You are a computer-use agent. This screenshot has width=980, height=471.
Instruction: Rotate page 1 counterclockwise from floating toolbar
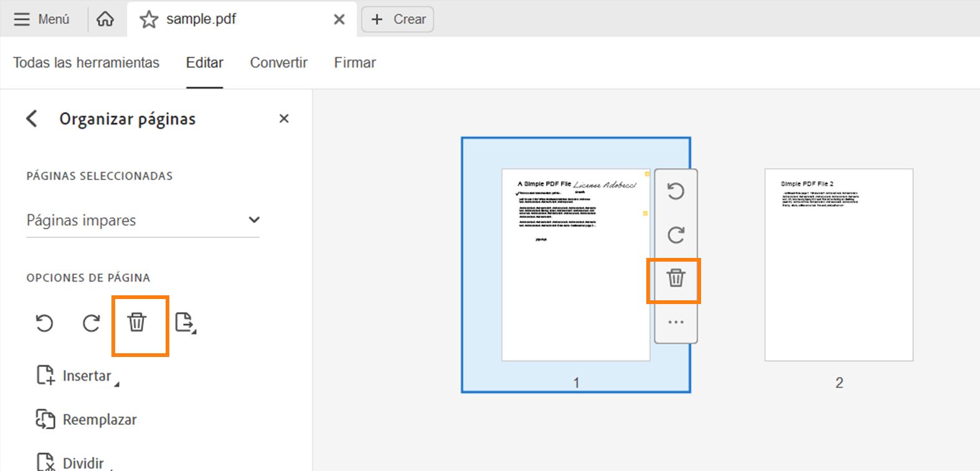click(x=676, y=191)
